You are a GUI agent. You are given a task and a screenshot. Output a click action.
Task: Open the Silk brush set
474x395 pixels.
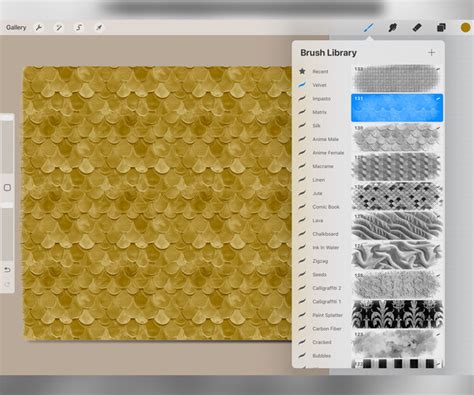pyautogui.click(x=316, y=126)
